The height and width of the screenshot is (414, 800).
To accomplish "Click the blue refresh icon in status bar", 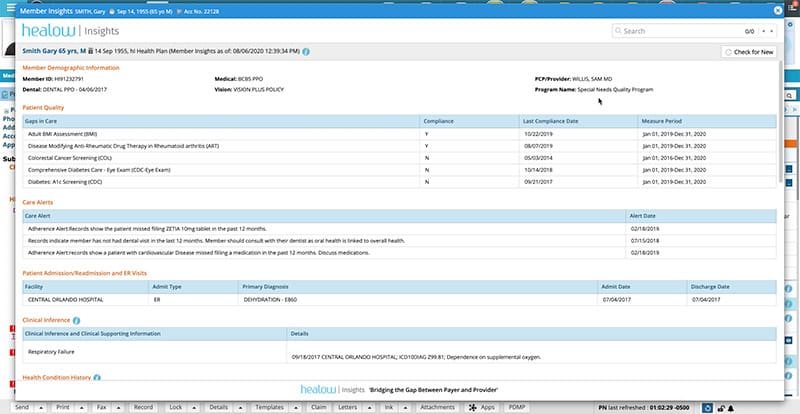I will point(707,408).
